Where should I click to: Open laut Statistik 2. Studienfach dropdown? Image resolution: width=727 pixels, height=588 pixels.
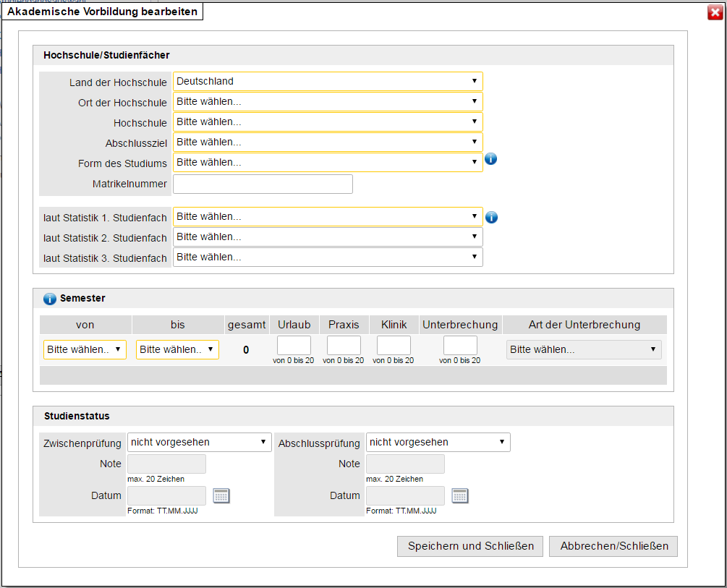[x=328, y=237]
